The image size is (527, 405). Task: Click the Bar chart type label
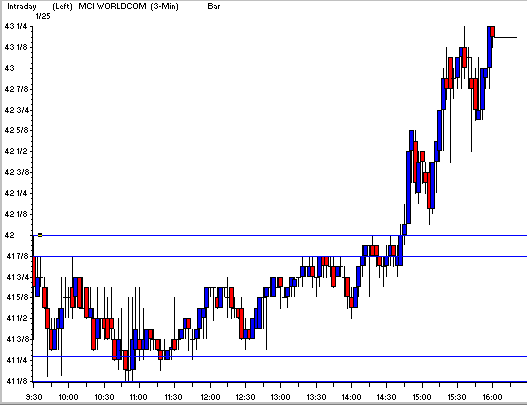[x=214, y=6]
